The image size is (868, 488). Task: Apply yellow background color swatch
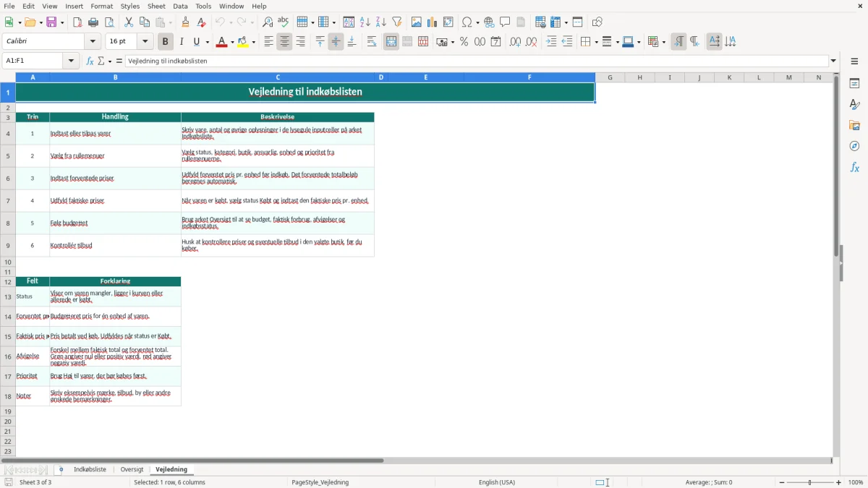click(243, 42)
